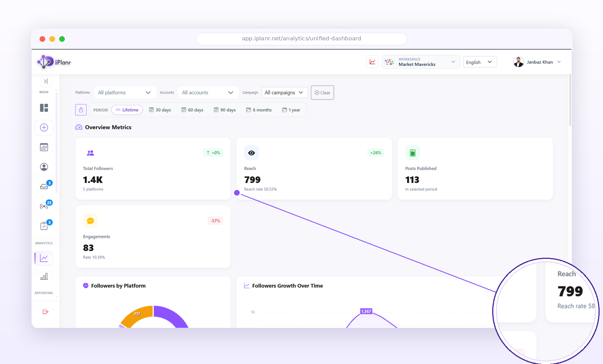603x364 pixels.
Task: Open the bar chart icon in sidebar
Action: tap(44, 277)
